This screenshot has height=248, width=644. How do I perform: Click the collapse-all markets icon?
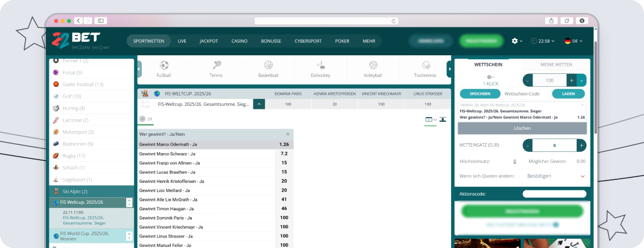pos(443,119)
